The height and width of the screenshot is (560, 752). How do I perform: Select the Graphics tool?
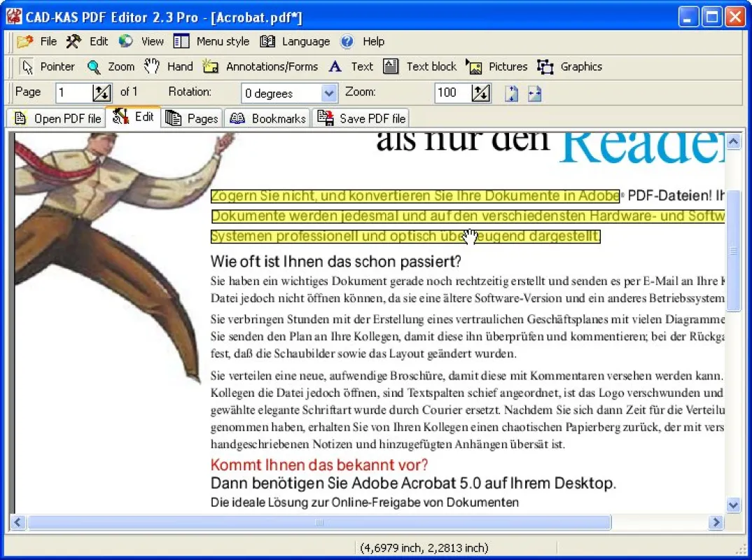569,66
